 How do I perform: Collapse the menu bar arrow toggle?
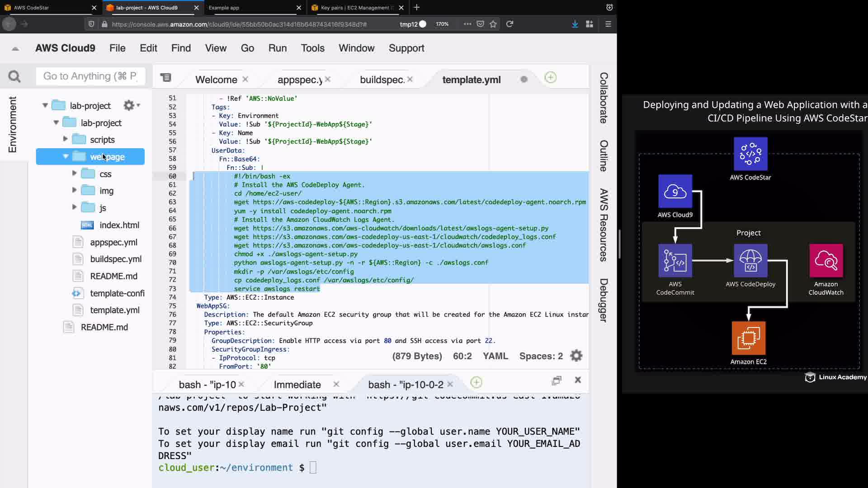[15, 48]
